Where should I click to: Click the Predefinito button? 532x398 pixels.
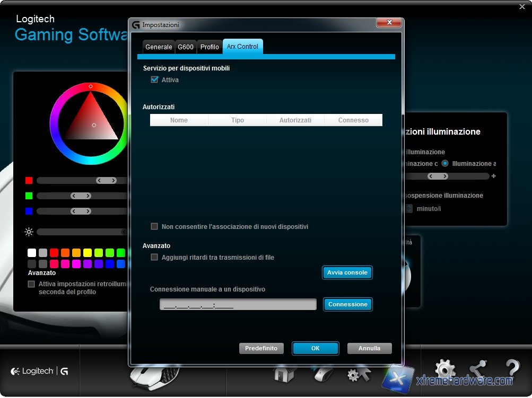point(261,349)
